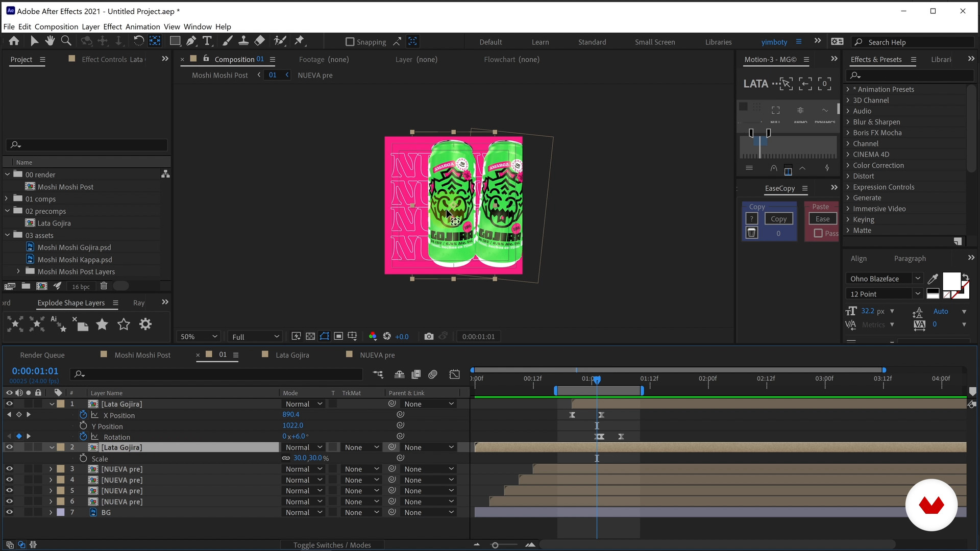Screen dimensions: 980x551
Task: Open the 12 Point font style dropdown
Action: (884, 294)
